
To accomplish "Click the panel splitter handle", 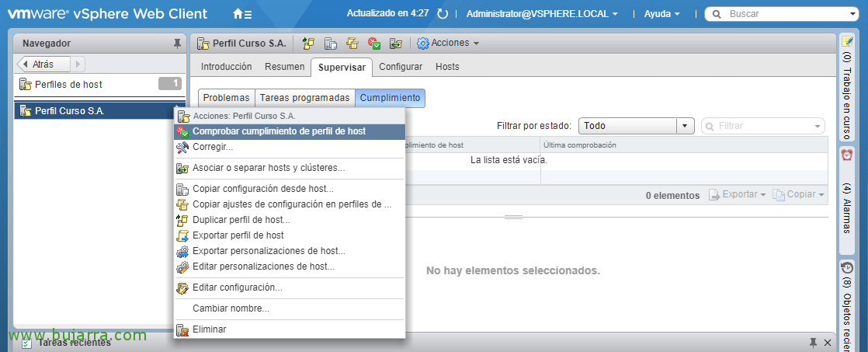I will [513, 217].
